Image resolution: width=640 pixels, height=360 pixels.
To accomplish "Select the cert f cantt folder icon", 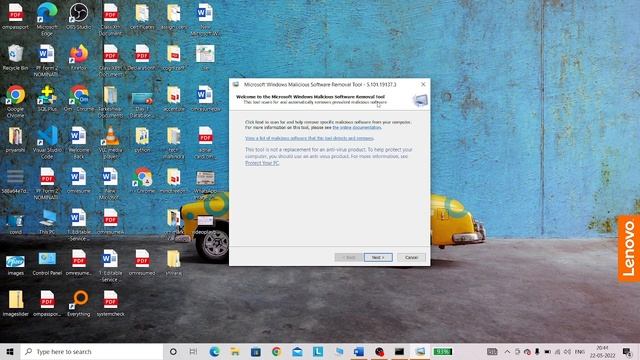I will [142, 16].
